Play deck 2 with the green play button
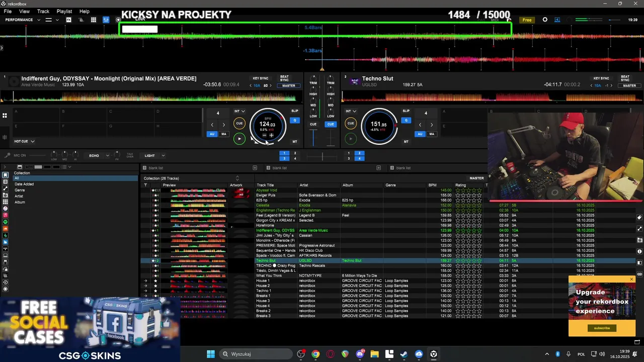 (351, 139)
